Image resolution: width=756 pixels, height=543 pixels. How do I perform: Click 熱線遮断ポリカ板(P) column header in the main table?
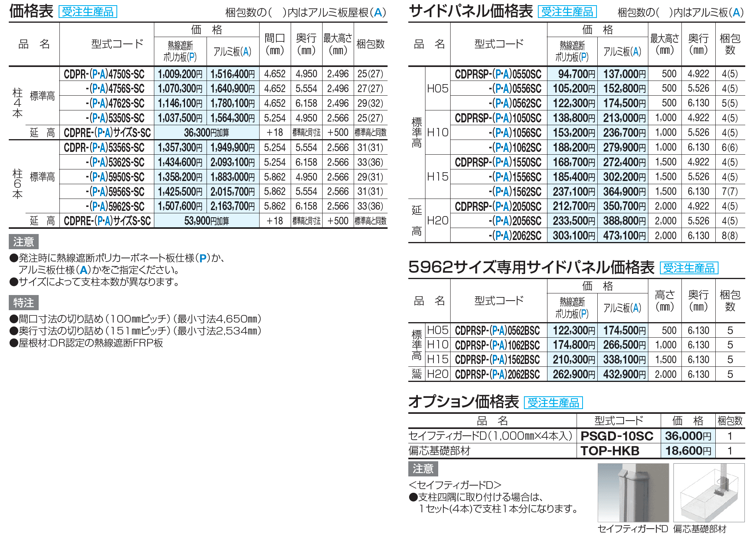click(x=180, y=51)
